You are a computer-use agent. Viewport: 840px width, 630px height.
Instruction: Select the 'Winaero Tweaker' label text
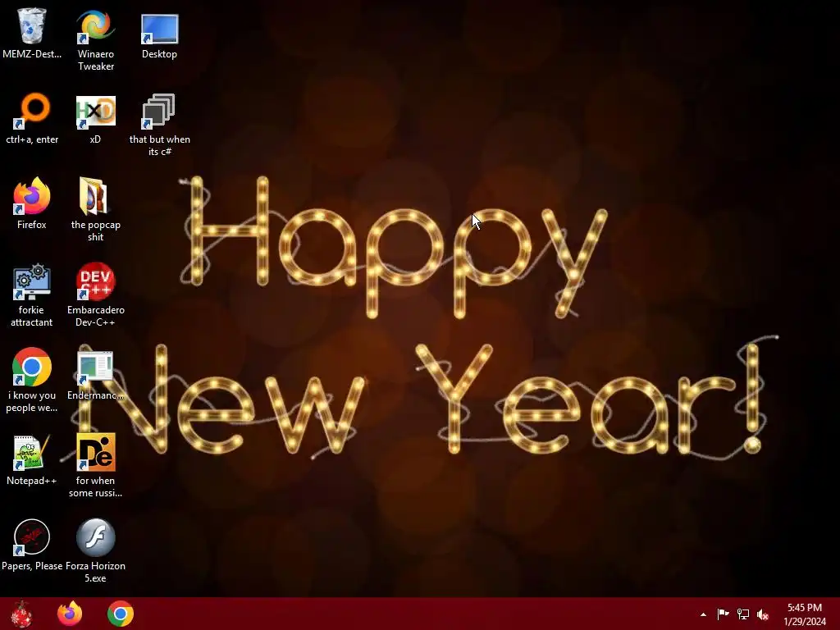[96, 60]
